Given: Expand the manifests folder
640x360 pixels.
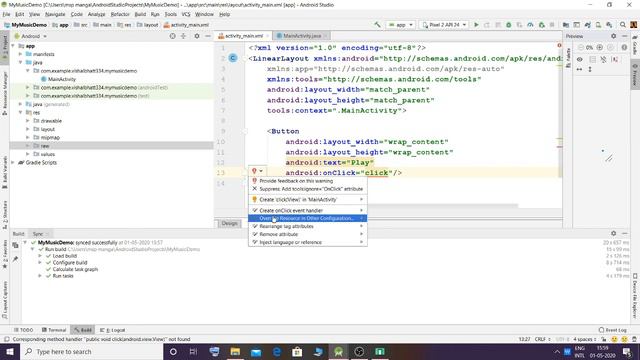Looking at the screenshot, I should click(20, 54).
